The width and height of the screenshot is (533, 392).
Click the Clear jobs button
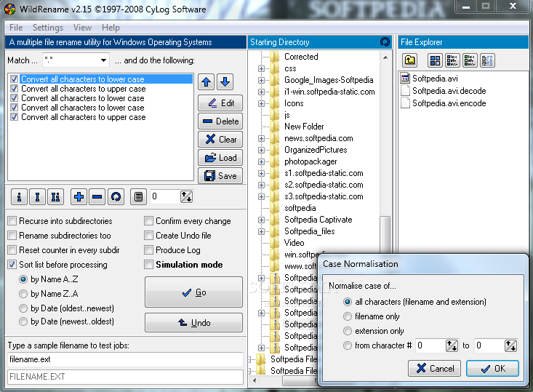click(x=220, y=140)
